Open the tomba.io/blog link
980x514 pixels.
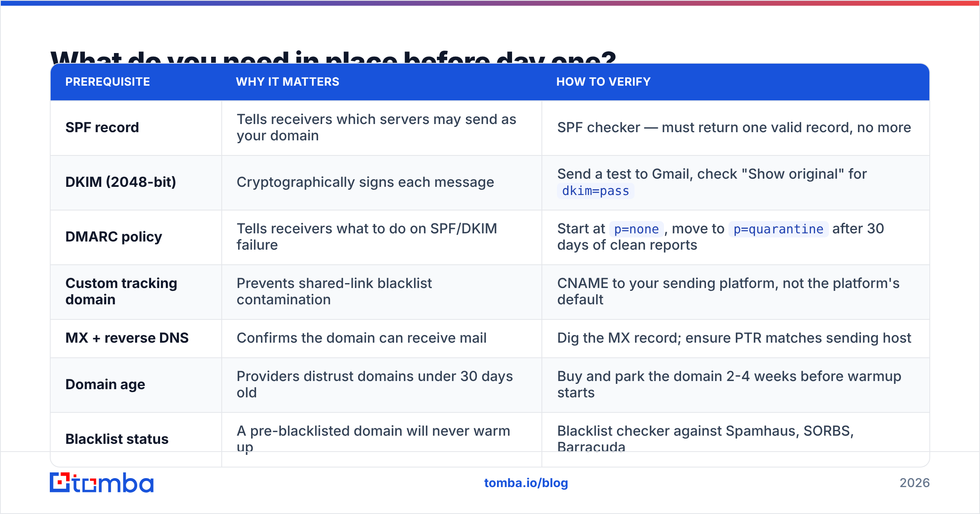pos(526,483)
